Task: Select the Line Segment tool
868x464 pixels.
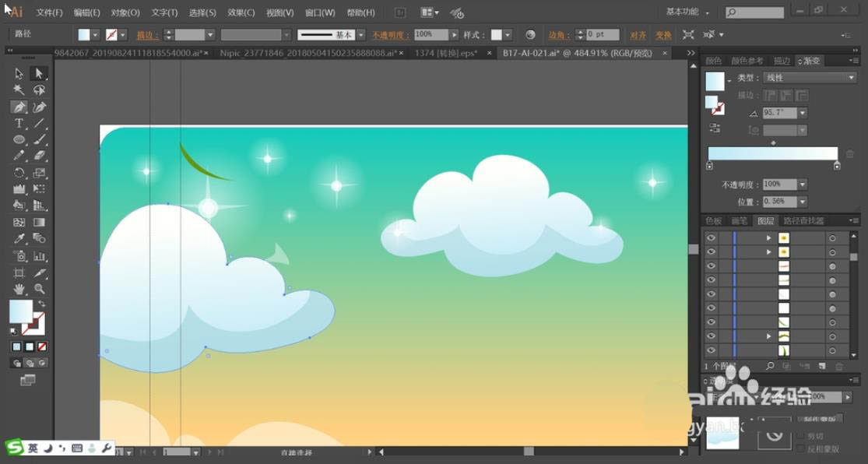Action: coord(39,124)
